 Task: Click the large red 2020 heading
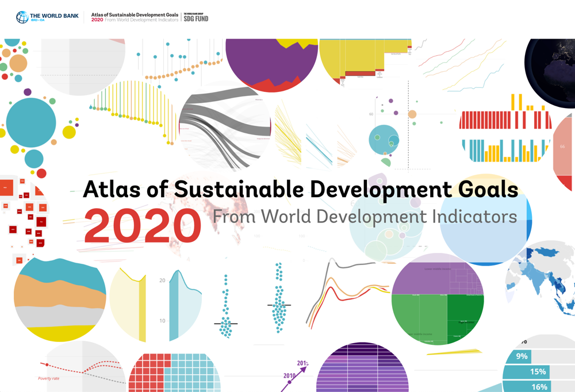(x=142, y=225)
